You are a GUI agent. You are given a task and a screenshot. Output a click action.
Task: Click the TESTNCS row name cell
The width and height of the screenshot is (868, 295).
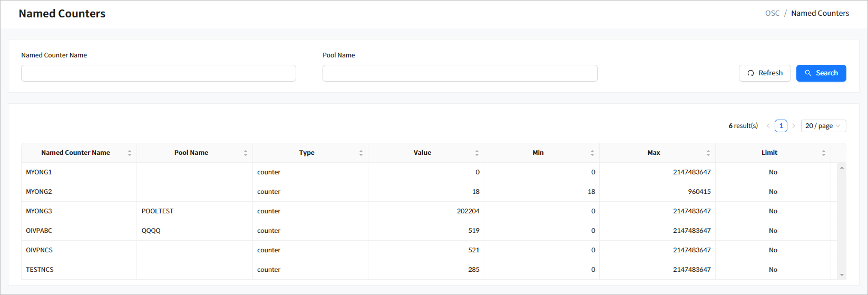coord(40,270)
